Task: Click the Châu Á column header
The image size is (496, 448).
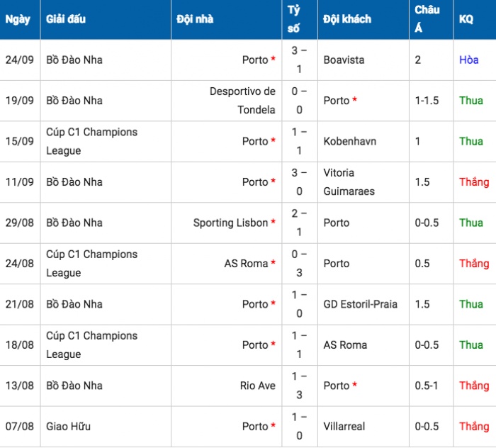Action: 427,19
